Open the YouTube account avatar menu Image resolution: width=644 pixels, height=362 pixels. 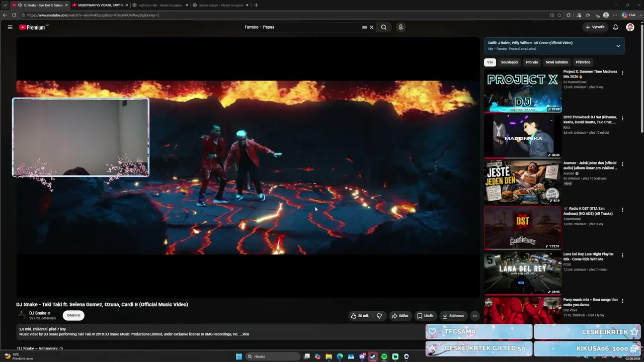(630, 27)
